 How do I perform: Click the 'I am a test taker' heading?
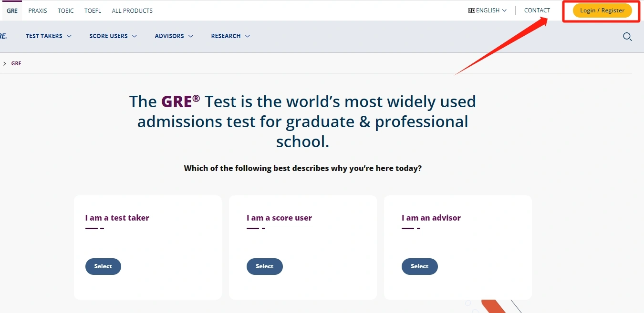click(x=117, y=218)
